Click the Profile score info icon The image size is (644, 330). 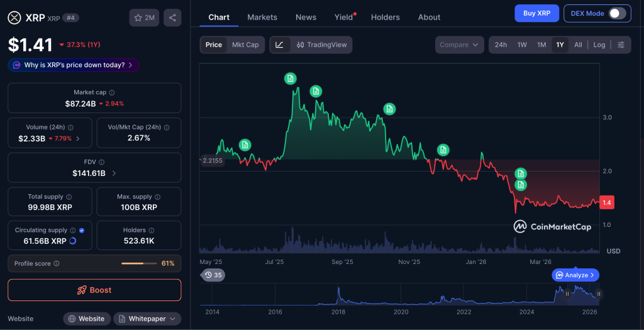click(x=57, y=263)
